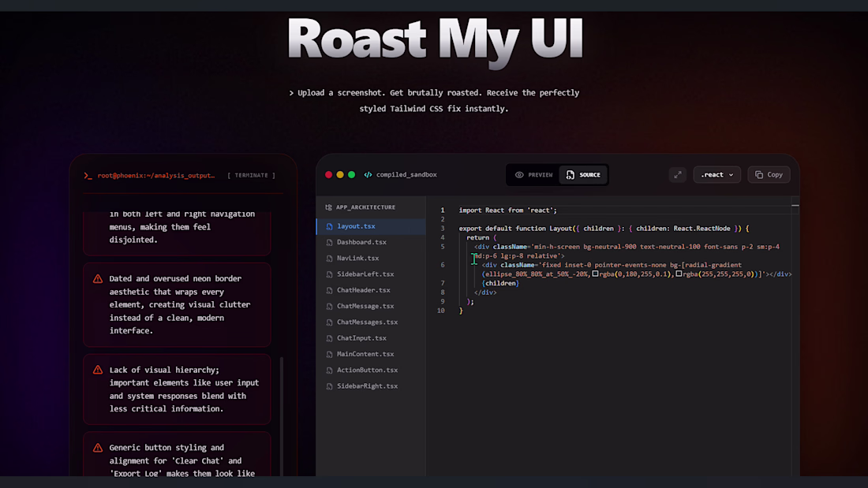Click the analysis panel vertical scrollbar

coord(282,416)
